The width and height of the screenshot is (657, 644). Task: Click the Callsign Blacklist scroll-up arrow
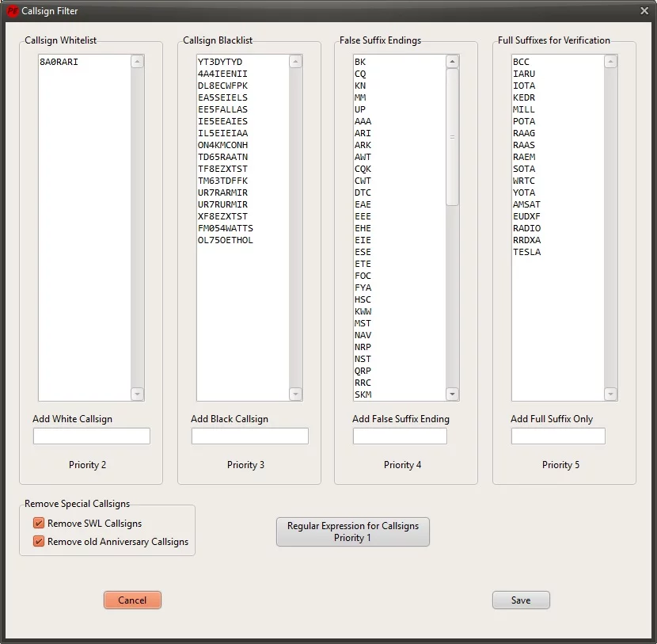pyautogui.click(x=295, y=62)
